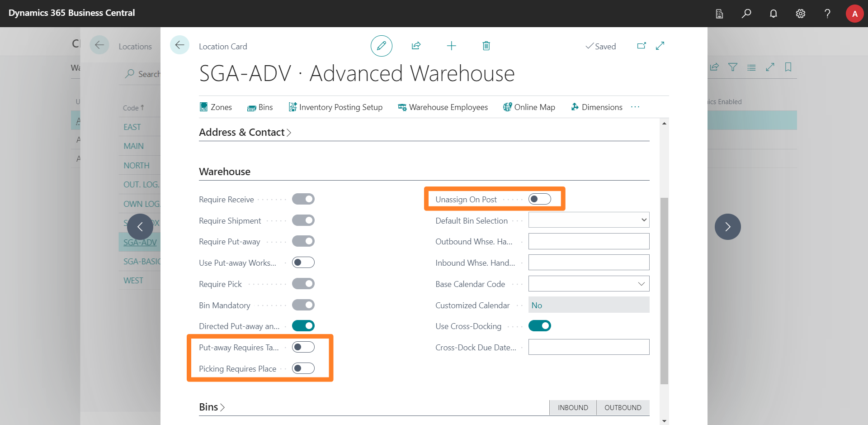The image size is (868, 425).
Task: Click the user avatar A
Action: pyautogui.click(x=854, y=14)
